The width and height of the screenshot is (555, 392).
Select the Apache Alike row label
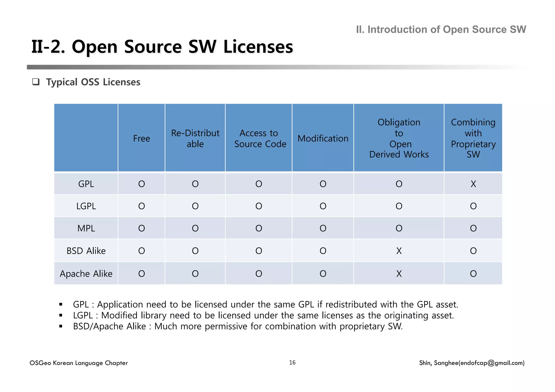[x=86, y=274]
